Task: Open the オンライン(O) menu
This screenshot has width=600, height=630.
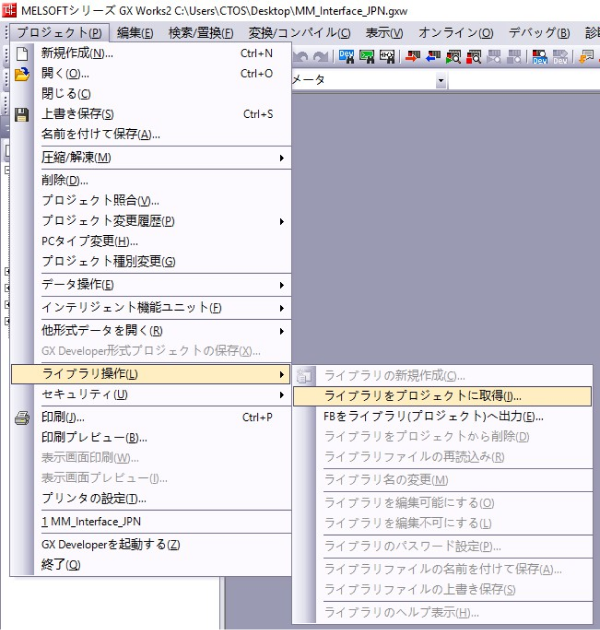Action: pos(456,33)
